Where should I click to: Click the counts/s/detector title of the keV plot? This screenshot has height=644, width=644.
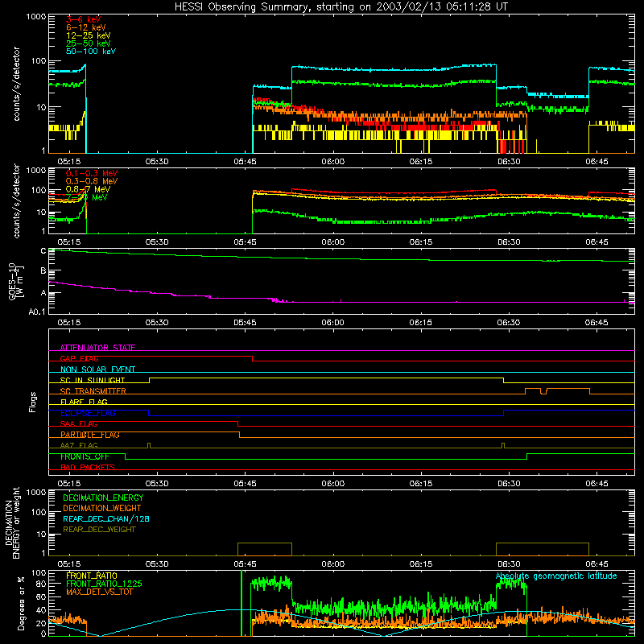pos(16,84)
